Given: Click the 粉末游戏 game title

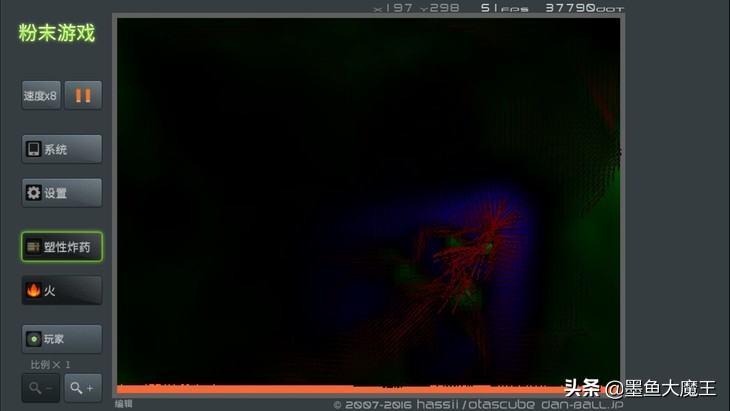Looking at the screenshot, I should click(57, 33).
